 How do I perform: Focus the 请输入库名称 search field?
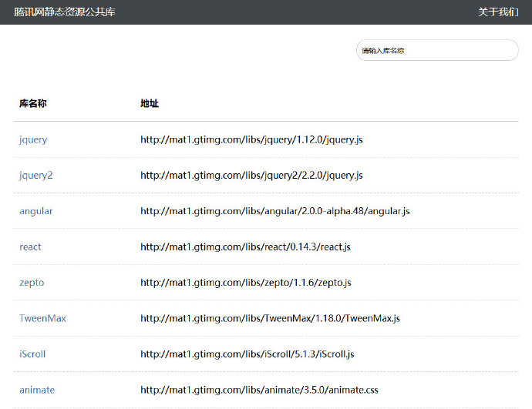click(437, 51)
